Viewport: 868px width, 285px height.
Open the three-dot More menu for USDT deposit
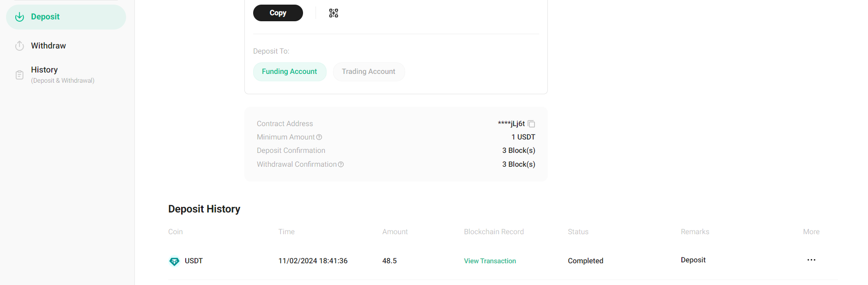(811, 260)
